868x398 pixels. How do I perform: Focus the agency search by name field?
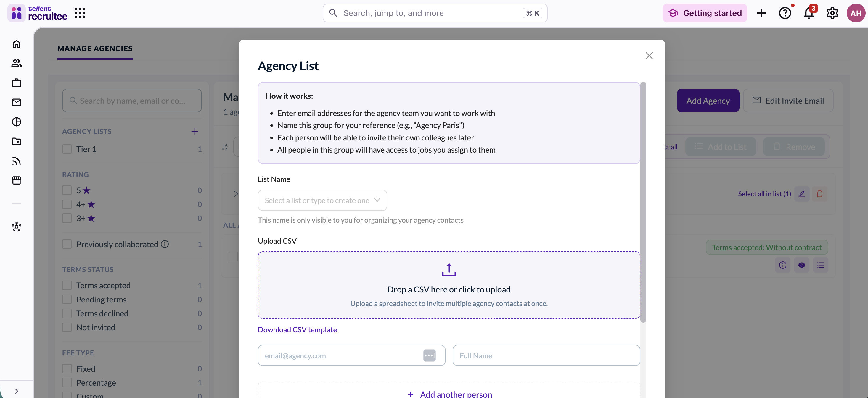pos(132,101)
